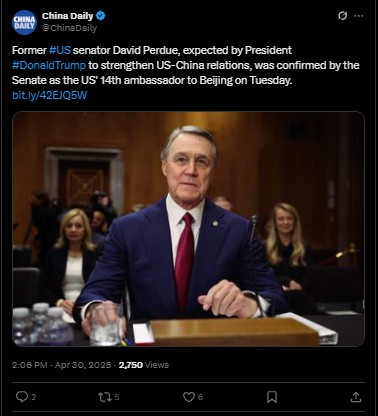Follow the #US hashtag link
Screen dimensions: 378x416
tap(60, 50)
